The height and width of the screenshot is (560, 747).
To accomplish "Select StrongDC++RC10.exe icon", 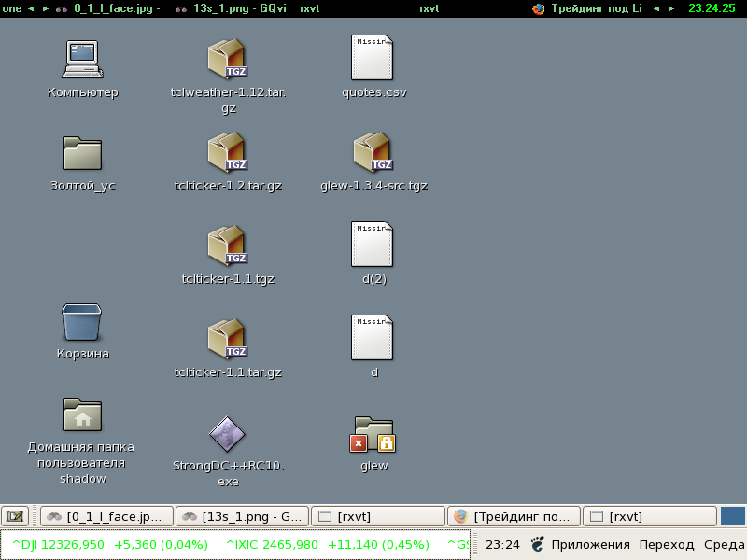I will point(227,434).
